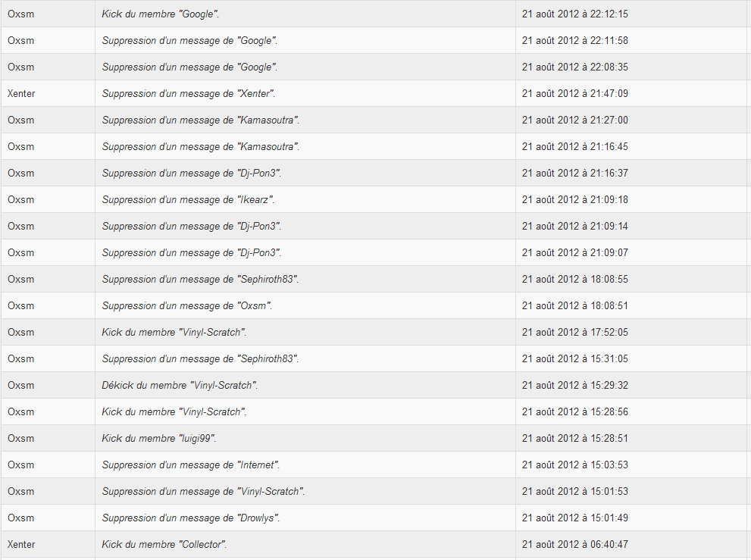751x560 pixels.
Task: Select the 'Kick du membre "luigi99"' entry
Action: click(158, 438)
